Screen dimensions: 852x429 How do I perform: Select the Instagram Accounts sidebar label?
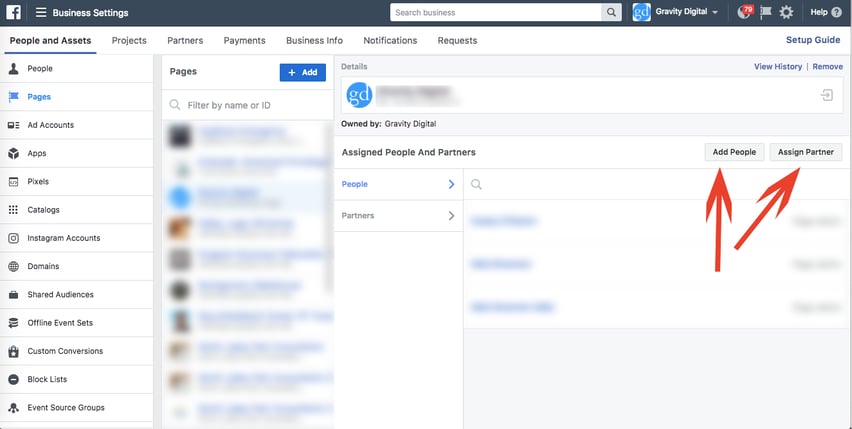pyautogui.click(x=64, y=238)
